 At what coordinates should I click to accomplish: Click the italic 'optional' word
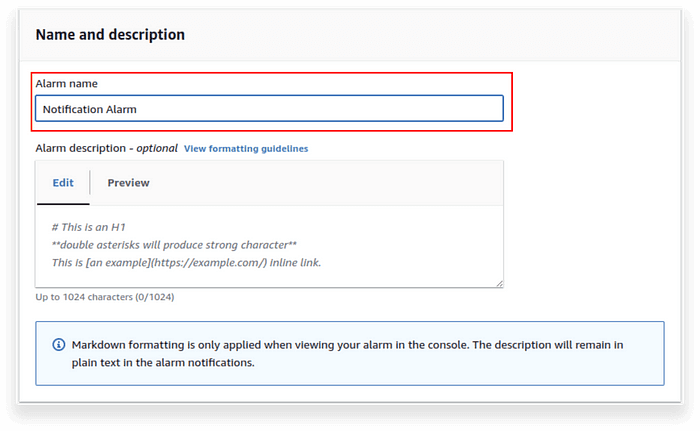pyautogui.click(x=157, y=148)
